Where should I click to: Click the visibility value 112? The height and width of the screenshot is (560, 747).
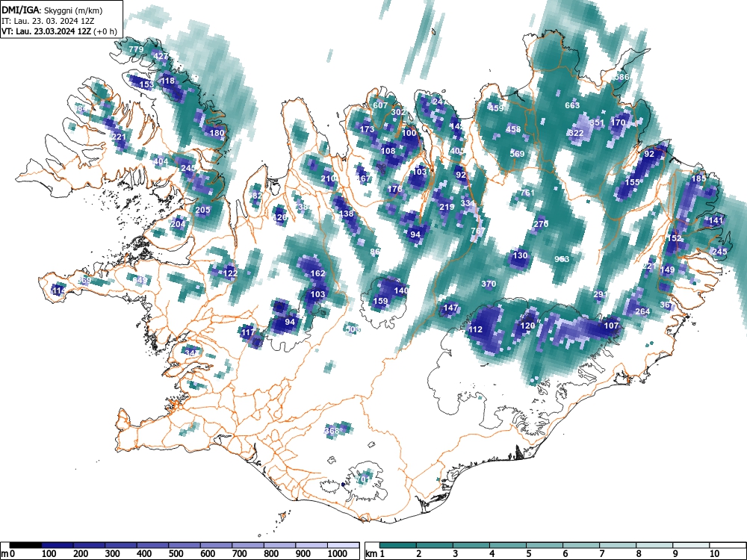(x=475, y=329)
